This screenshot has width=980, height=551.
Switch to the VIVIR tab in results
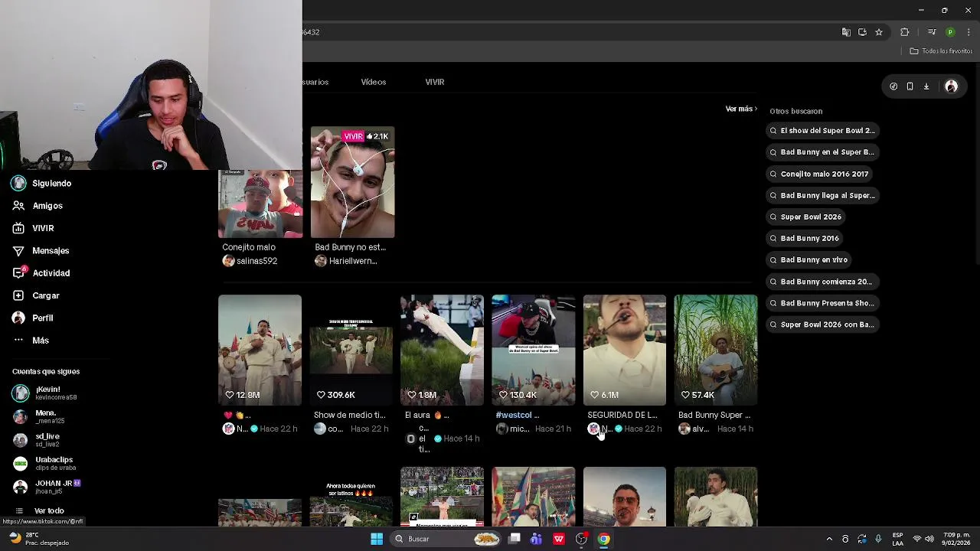pos(435,82)
